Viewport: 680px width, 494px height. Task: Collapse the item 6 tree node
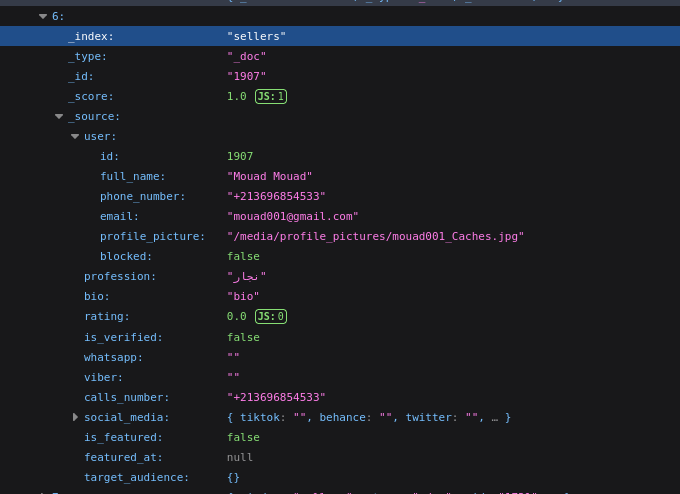42,16
